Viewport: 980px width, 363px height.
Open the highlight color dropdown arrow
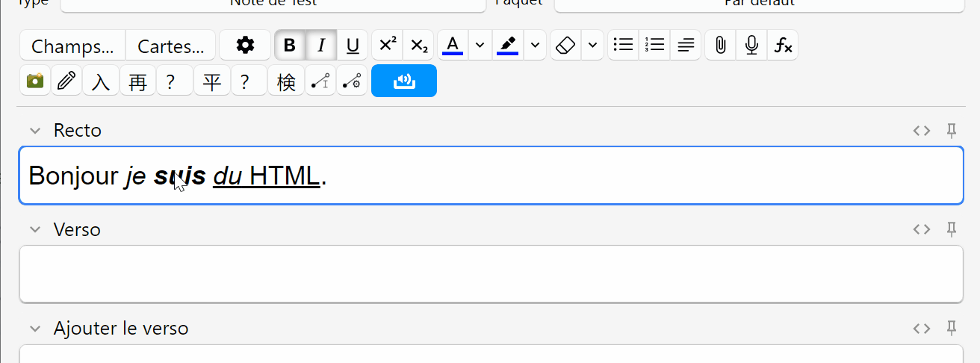coord(535,46)
